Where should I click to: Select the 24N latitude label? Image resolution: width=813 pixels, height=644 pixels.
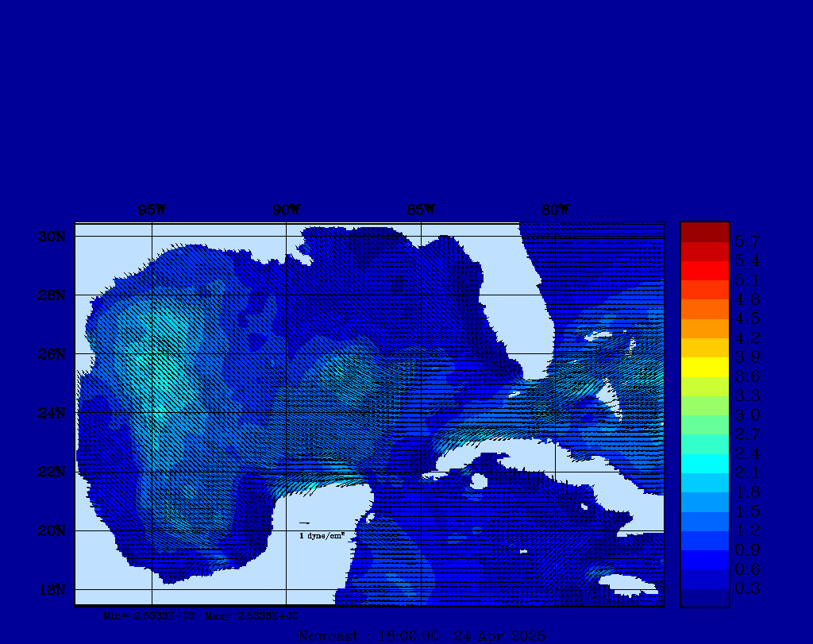point(52,413)
